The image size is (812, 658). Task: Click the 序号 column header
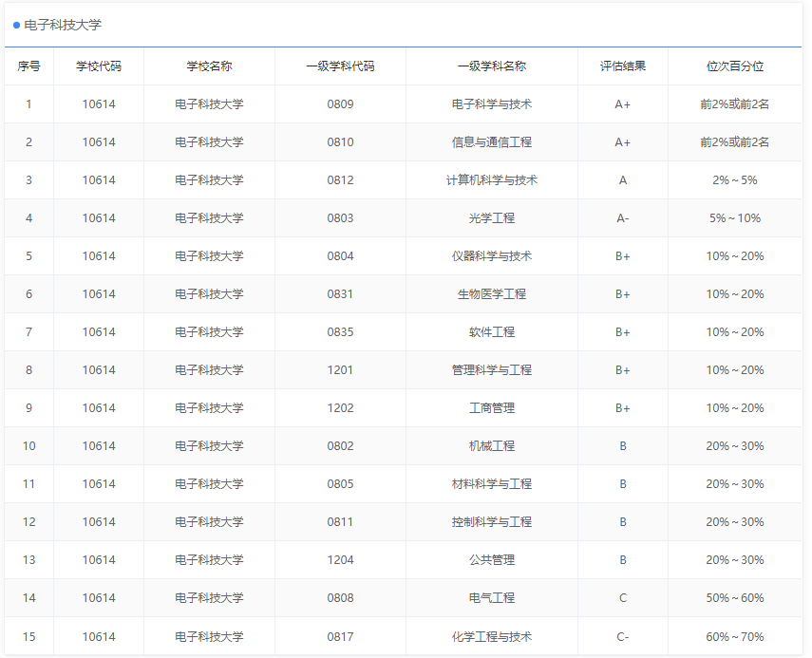(28, 66)
